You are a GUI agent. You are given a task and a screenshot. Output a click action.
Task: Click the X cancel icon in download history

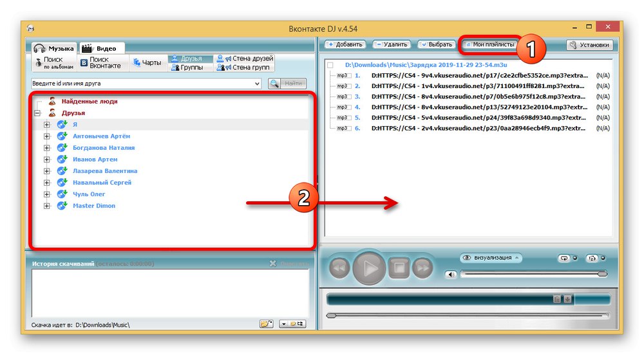point(272,264)
